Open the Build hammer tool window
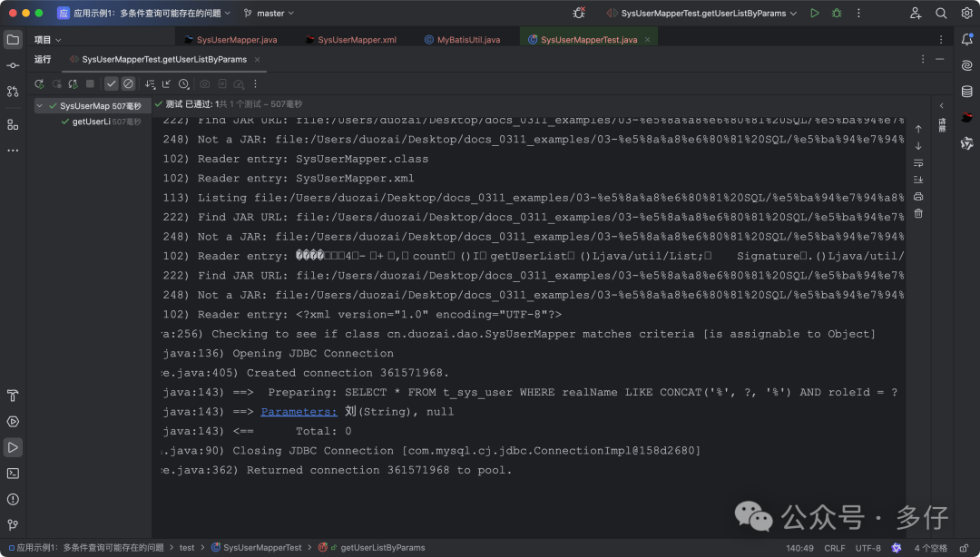This screenshot has width=980, height=557. (13, 396)
